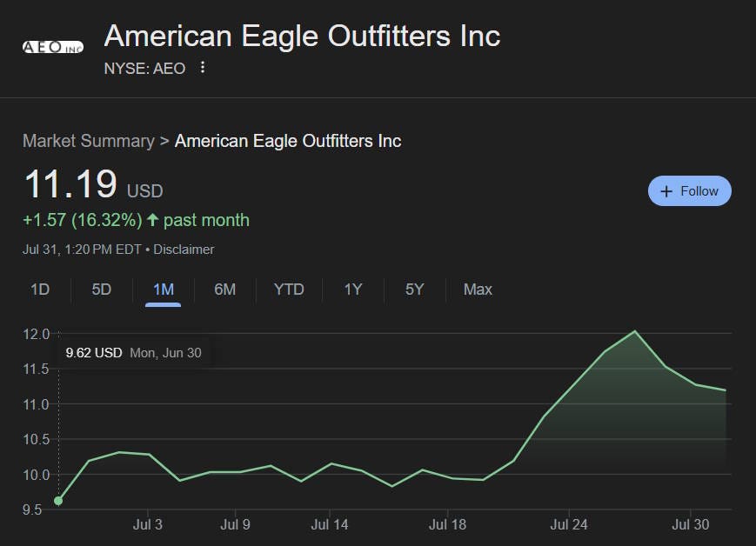Click the Jul 24 date on chart axis
This screenshot has width=756, height=546.
point(569,524)
